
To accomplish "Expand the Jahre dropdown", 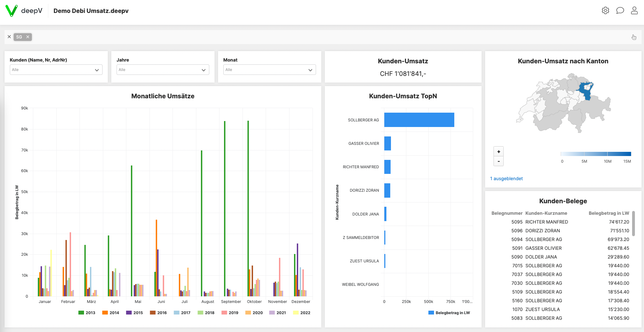I will (x=163, y=70).
